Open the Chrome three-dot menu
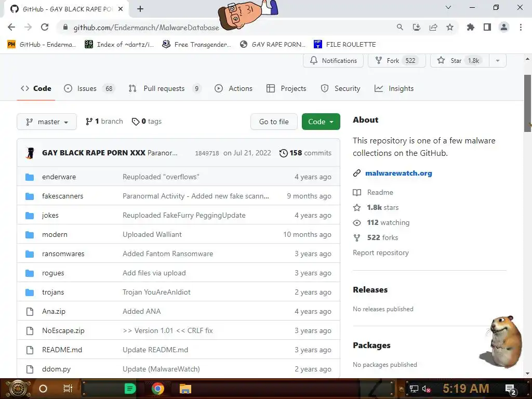The width and height of the screenshot is (532, 399). 521,27
